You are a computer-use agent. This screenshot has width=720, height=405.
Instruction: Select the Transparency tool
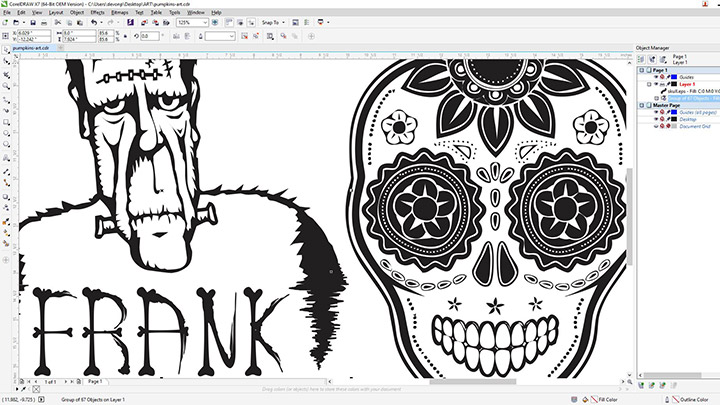6,208
